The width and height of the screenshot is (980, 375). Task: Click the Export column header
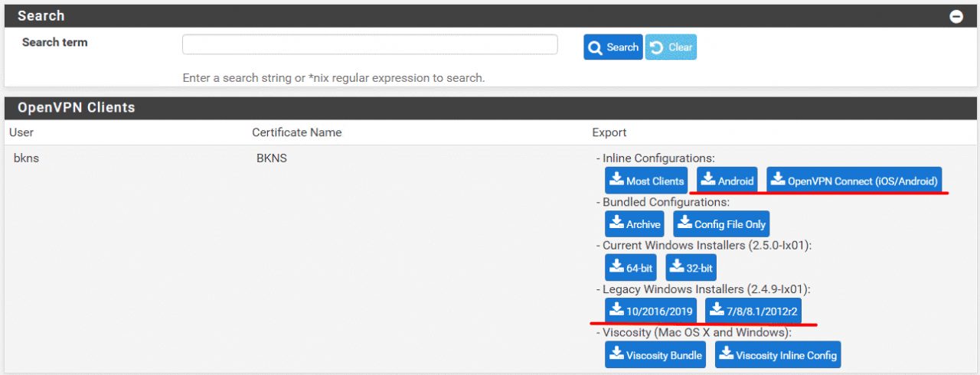[609, 132]
